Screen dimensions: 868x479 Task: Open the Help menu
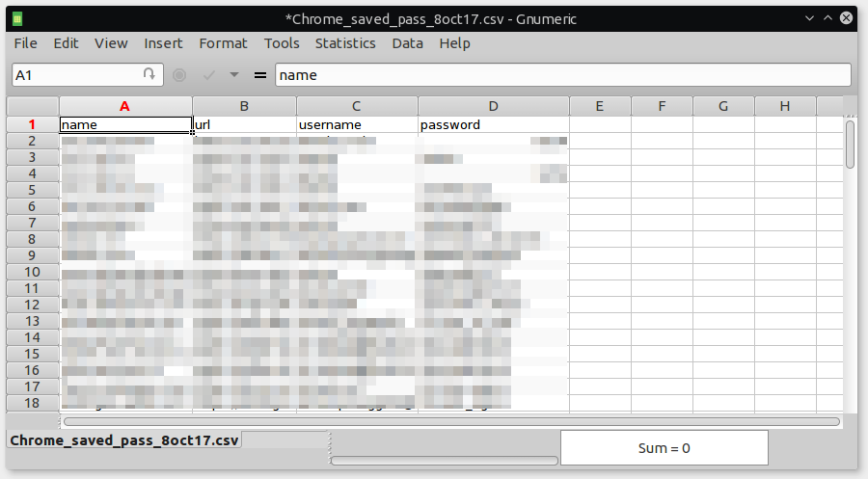point(454,43)
